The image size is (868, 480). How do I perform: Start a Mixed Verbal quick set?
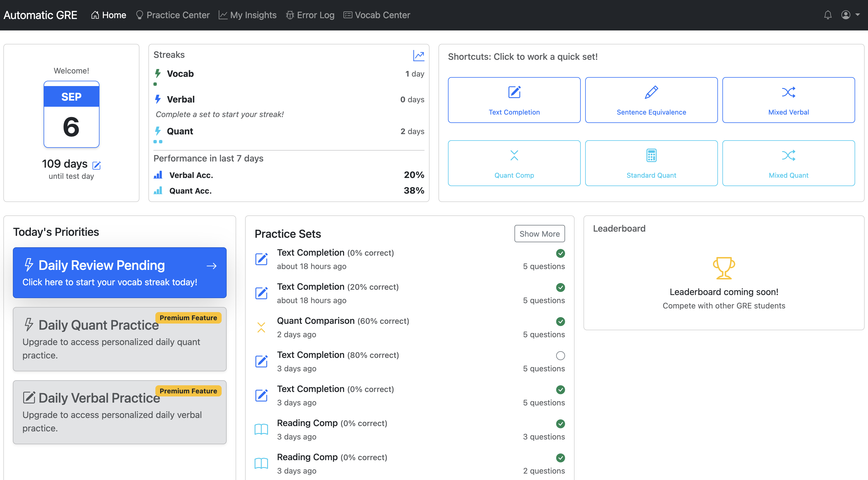tap(788, 100)
